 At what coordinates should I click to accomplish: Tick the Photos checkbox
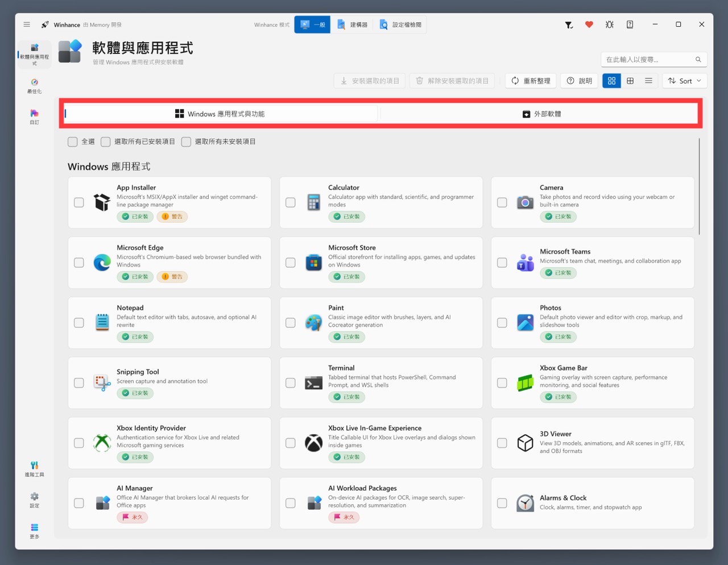tap(502, 323)
